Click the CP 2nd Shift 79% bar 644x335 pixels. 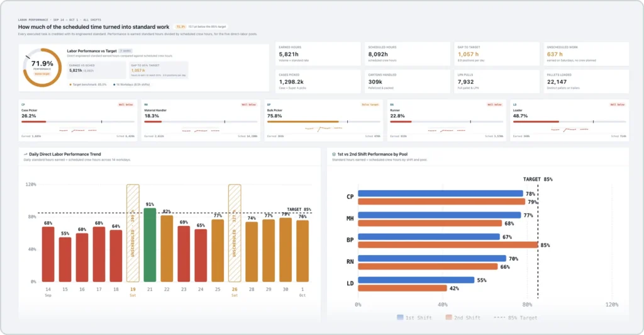click(441, 202)
